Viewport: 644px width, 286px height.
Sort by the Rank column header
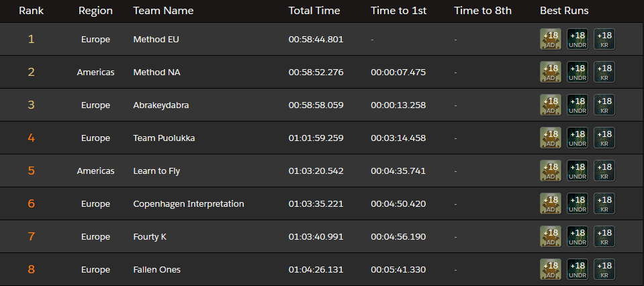31,11
